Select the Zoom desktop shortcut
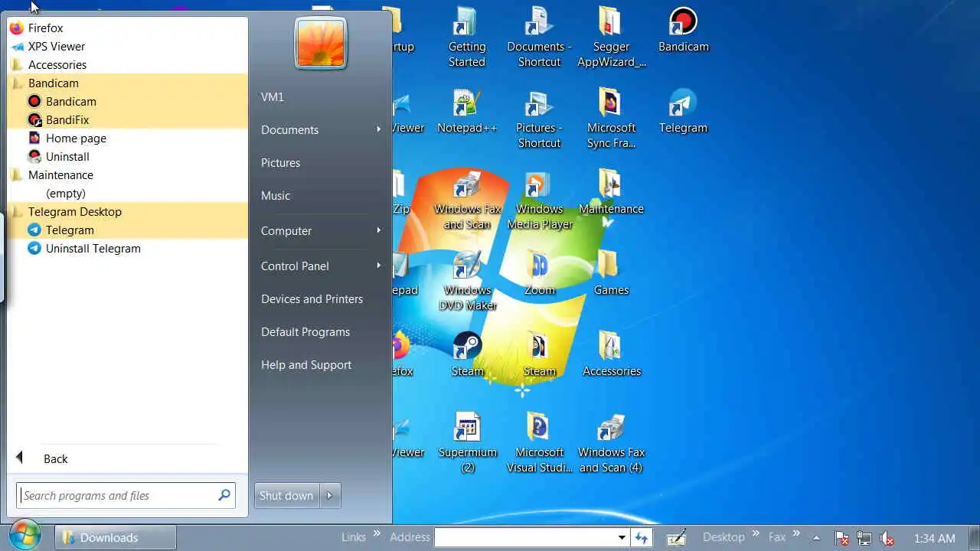Viewport: 980px width, 551px height. point(539,272)
